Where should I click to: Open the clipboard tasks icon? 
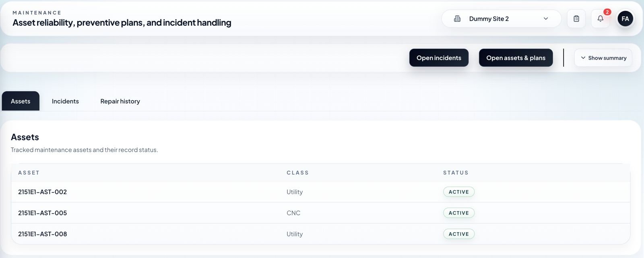[x=576, y=19]
